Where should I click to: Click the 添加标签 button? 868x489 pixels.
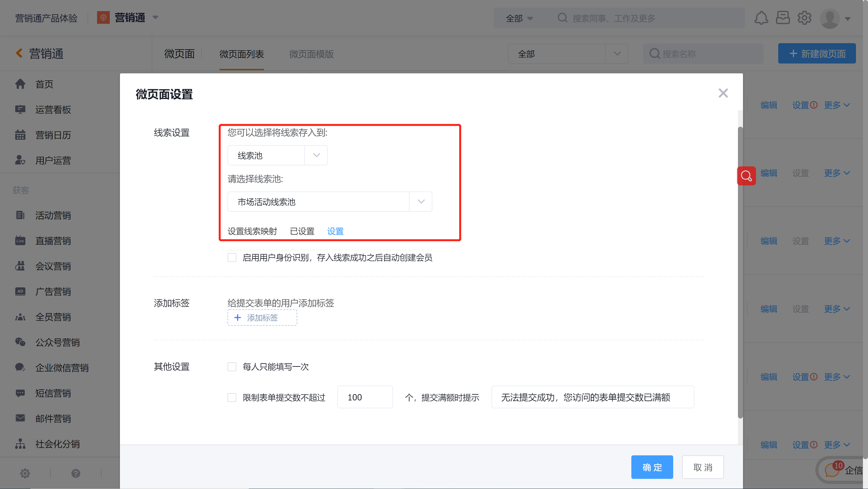[x=262, y=317]
